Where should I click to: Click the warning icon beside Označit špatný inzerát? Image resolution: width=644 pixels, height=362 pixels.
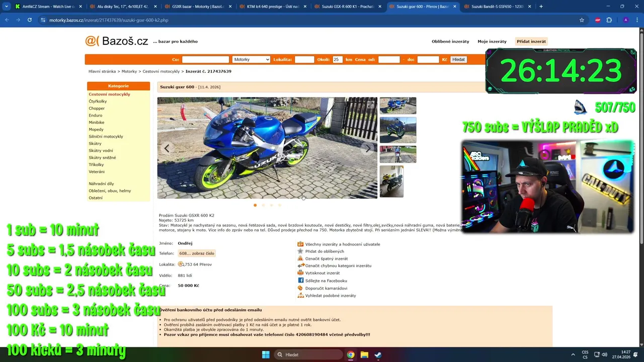tap(300, 258)
